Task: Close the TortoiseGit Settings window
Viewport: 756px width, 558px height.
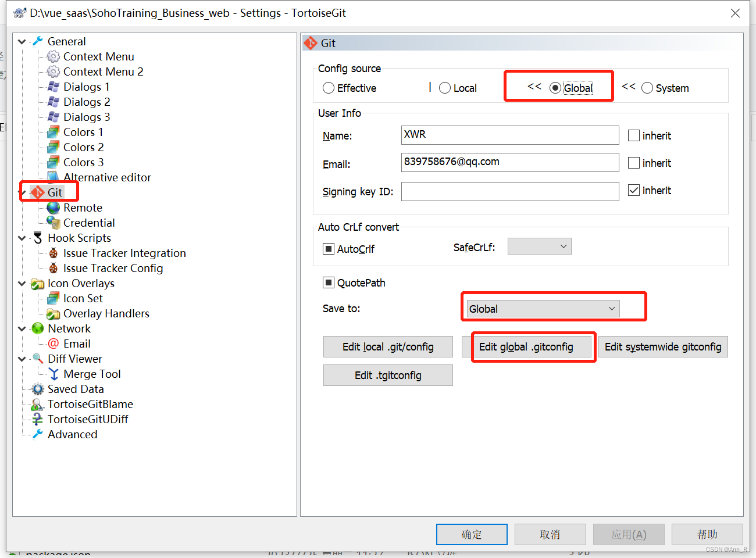Action: pos(735,13)
